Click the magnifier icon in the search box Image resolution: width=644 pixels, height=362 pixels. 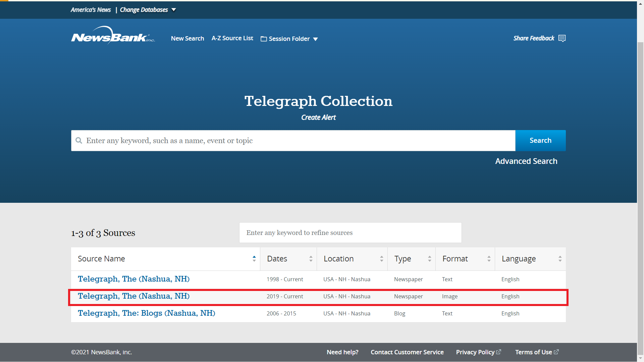point(79,140)
